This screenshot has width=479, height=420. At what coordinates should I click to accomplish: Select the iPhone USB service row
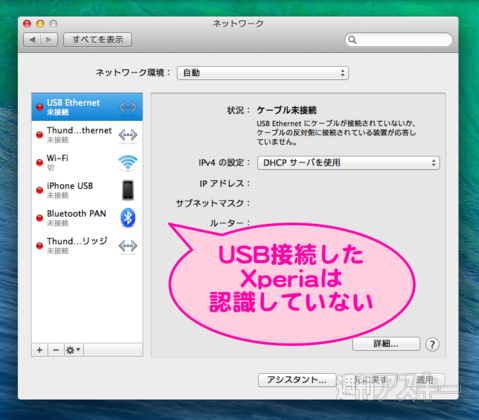[x=87, y=190]
